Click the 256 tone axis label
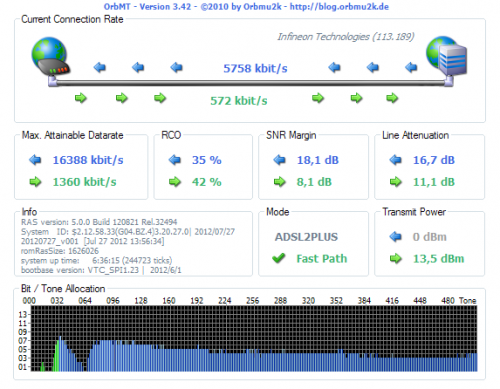500x389 pixels. 252,301
